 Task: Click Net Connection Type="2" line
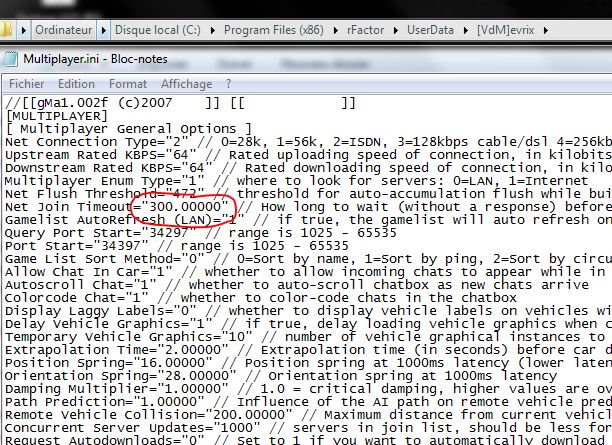click(x=308, y=142)
